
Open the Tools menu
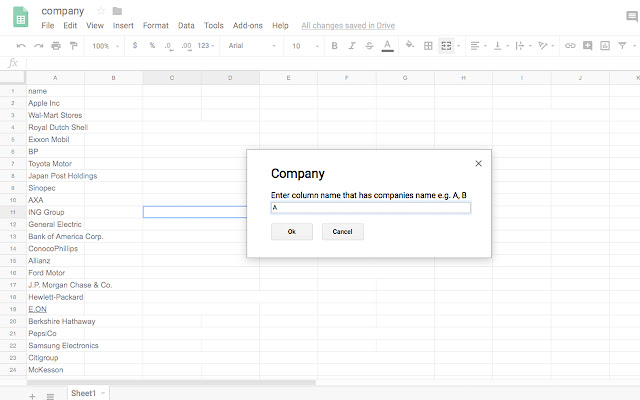click(214, 26)
